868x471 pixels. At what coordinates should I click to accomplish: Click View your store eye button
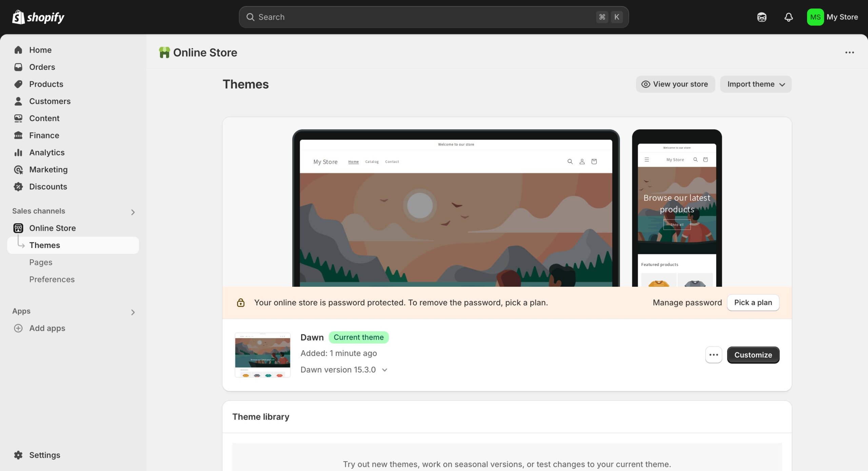675,84
